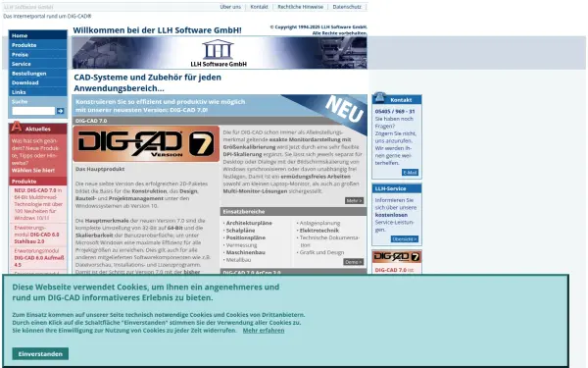Image resolution: width=588 pixels, height=368 pixels.
Task: Click the telephone icon beside Kontakt
Action: pos(380,97)
